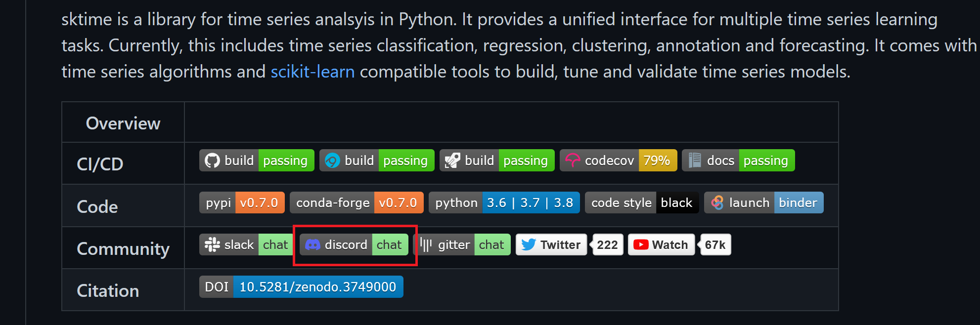Click the chat label on the slack badge
The height and width of the screenshot is (325, 980).
pos(275,244)
